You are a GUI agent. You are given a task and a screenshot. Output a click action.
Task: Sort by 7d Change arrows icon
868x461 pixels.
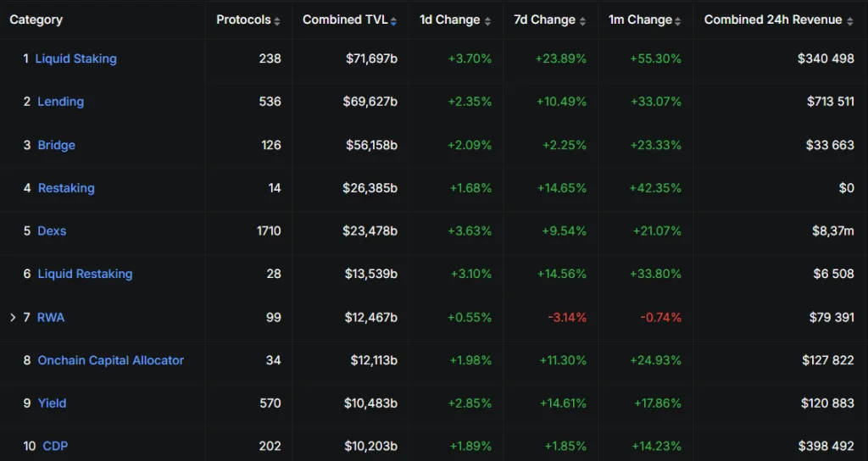(x=582, y=20)
